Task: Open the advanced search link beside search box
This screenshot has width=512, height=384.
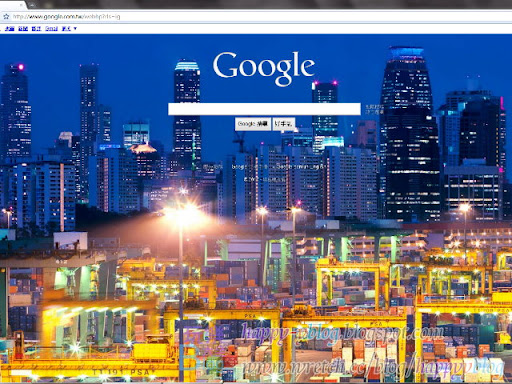Action: point(375,107)
